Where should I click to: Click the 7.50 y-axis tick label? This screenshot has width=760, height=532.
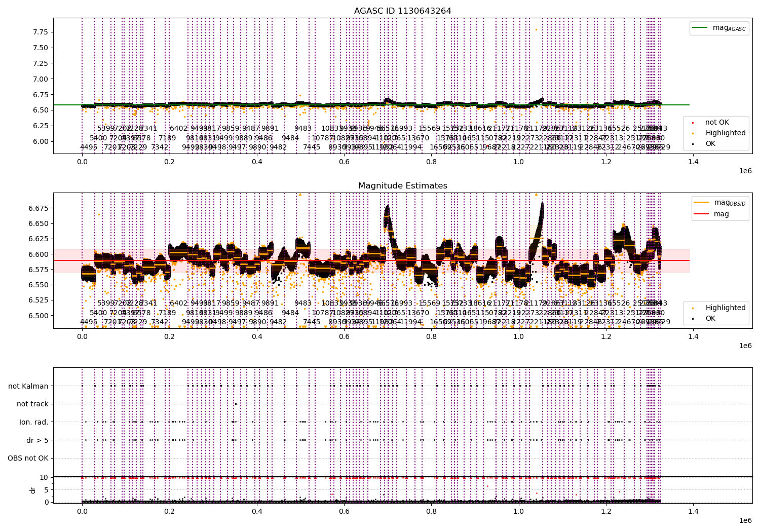tap(41, 48)
